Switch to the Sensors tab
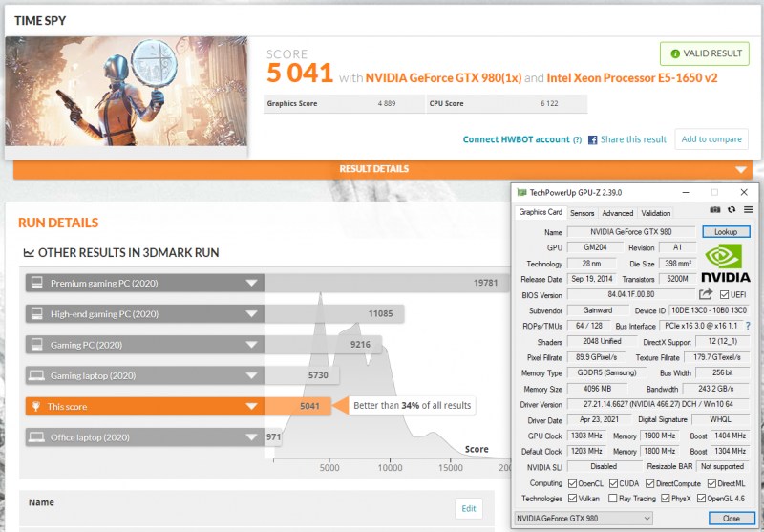 pyautogui.click(x=582, y=213)
